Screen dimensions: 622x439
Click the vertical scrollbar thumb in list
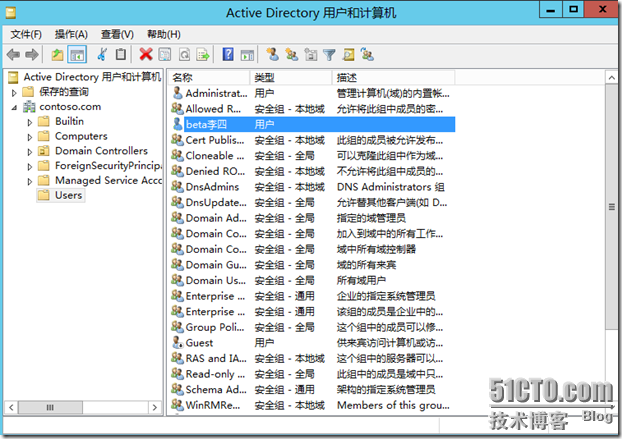coord(611,207)
